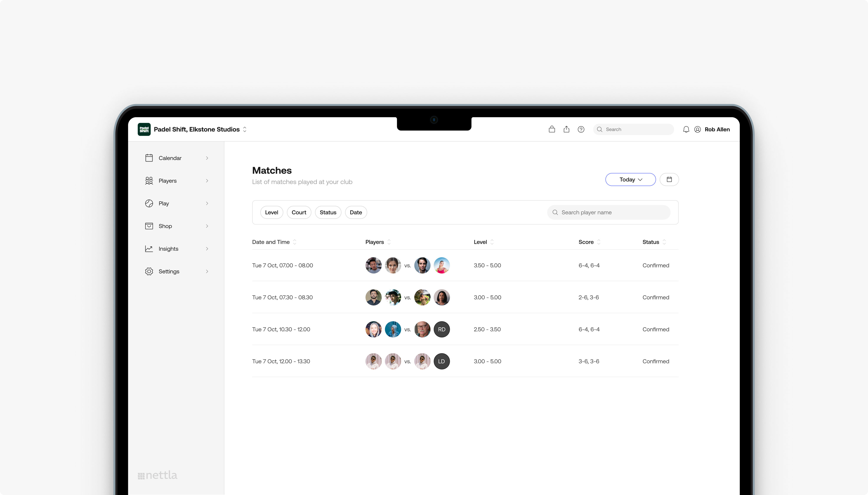The height and width of the screenshot is (495, 868).
Task: Go to Insights in the sidebar
Action: (168, 249)
